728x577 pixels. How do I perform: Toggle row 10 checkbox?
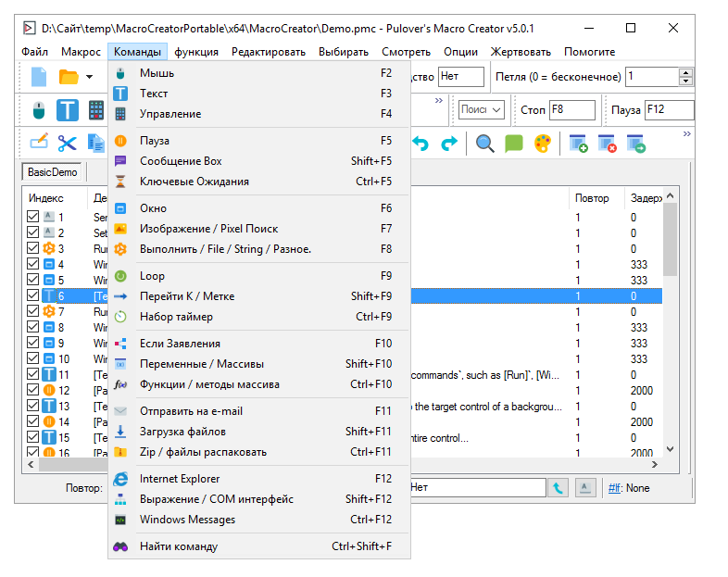[x=33, y=358]
